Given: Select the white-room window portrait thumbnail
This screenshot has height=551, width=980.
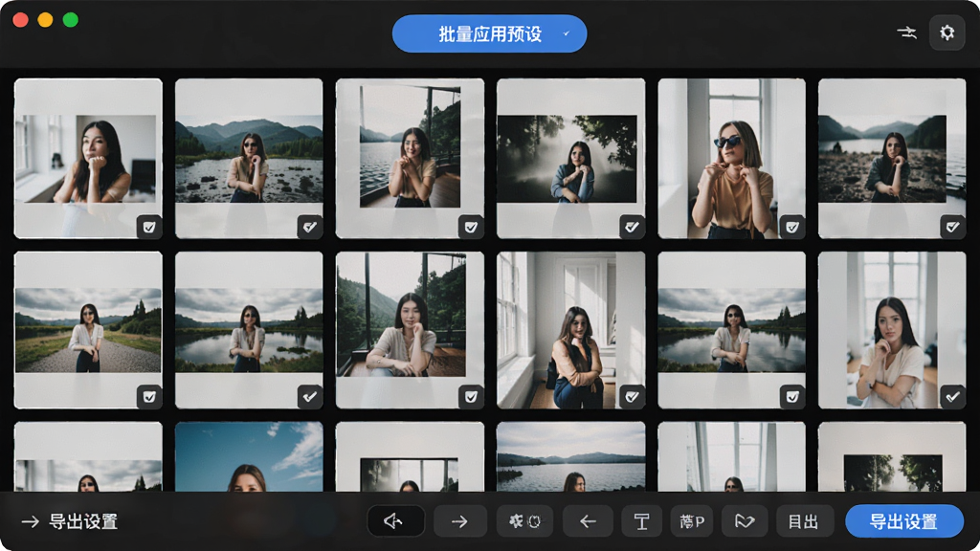Looking at the screenshot, I should (x=88, y=158).
